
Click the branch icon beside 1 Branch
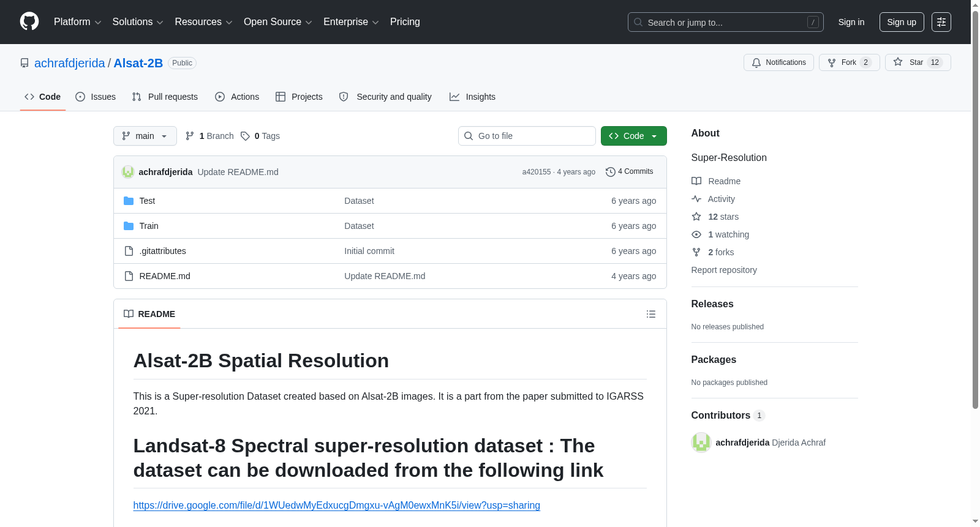[190, 136]
